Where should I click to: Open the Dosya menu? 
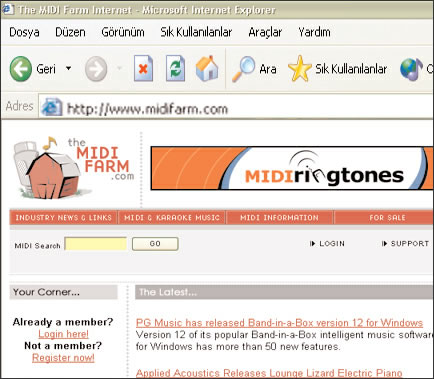click(x=24, y=32)
